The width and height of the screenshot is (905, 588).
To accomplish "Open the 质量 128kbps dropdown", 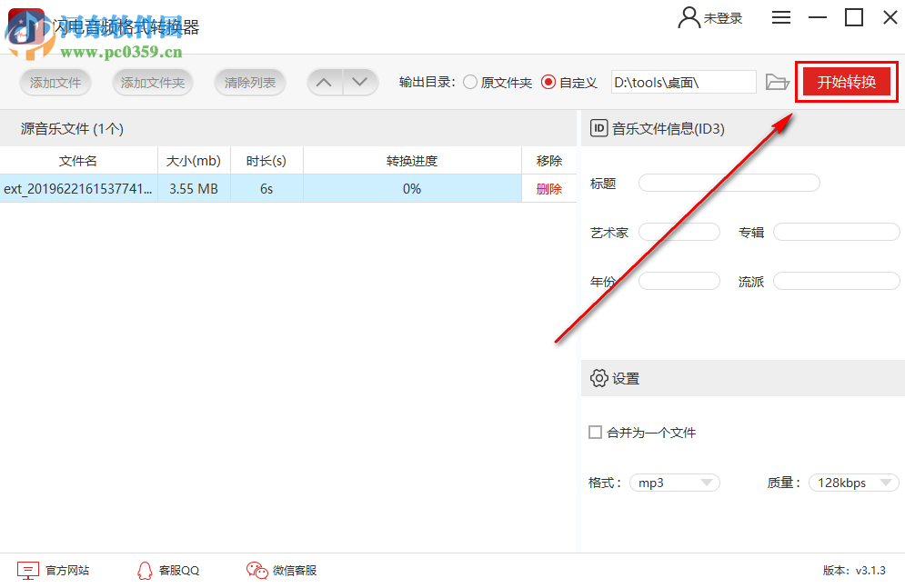I will pyautogui.click(x=853, y=483).
